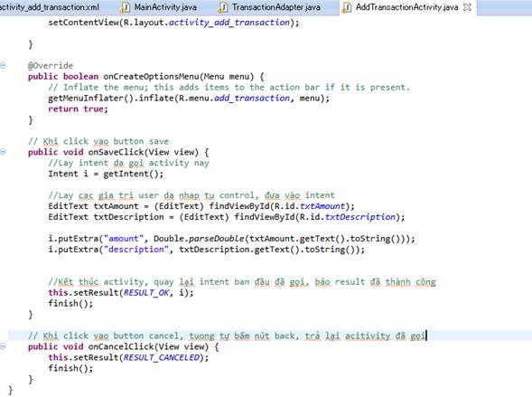Close the AddTransactionActivity.java editor tab
Screen dimensions: 532x397
tap(467, 7)
